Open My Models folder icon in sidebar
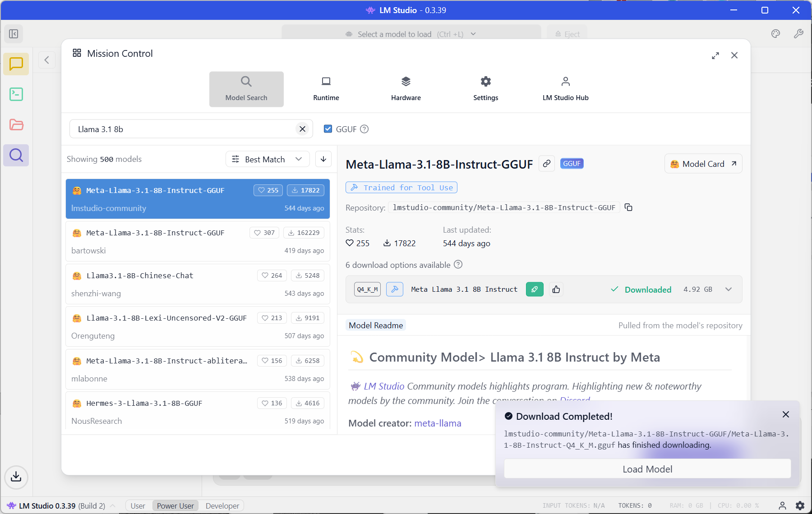 click(16, 125)
